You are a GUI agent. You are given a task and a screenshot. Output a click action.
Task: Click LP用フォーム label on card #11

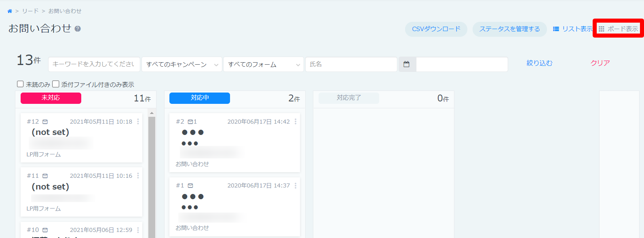point(44,209)
